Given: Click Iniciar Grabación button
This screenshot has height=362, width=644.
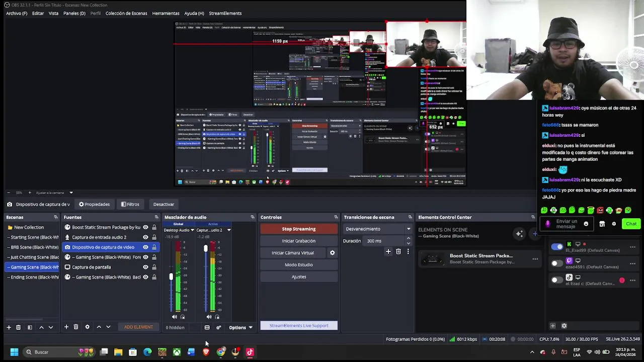Looking at the screenshot, I should 299,241.
